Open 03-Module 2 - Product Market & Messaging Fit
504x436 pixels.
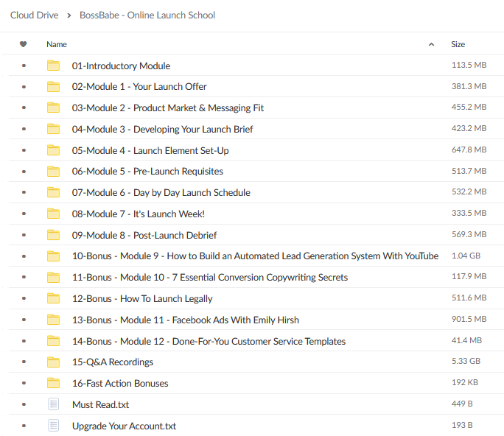click(167, 108)
